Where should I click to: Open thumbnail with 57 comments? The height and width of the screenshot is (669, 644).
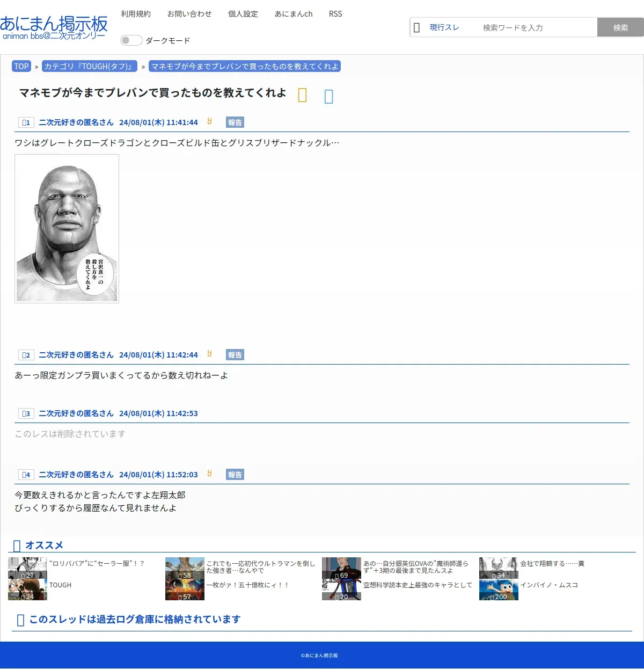(185, 590)
